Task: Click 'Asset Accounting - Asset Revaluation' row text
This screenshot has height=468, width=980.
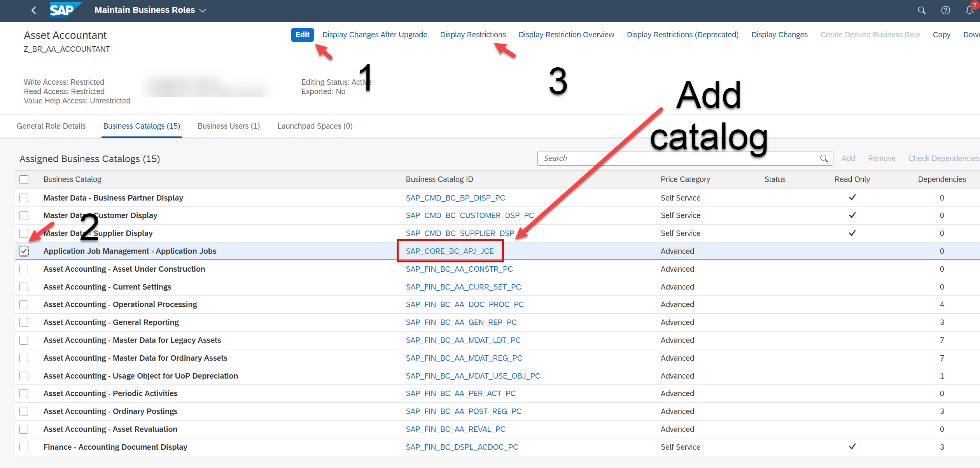Action: click(x=110, y=429)
